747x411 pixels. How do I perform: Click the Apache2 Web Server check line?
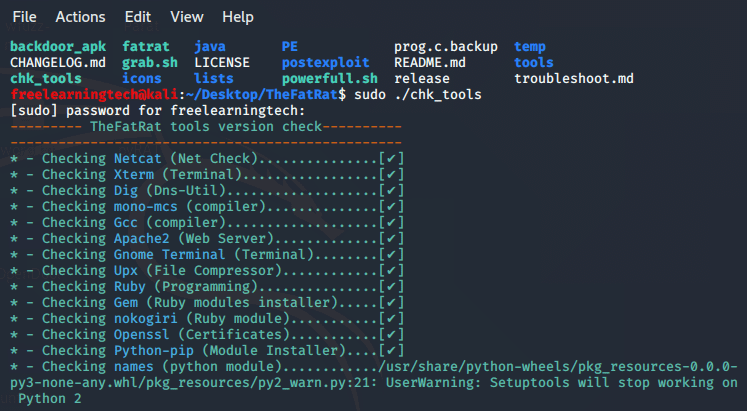point(207,239)
